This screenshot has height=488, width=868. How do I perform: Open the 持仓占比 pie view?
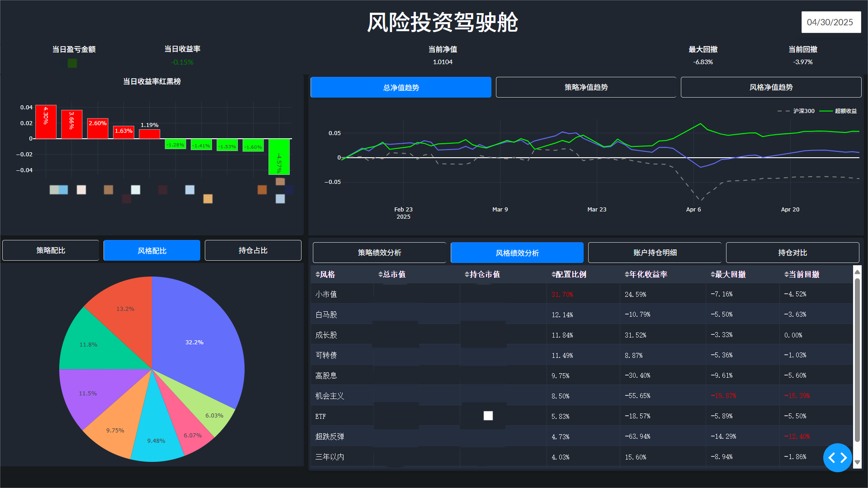pyautogui.click(x=253, y=250)
